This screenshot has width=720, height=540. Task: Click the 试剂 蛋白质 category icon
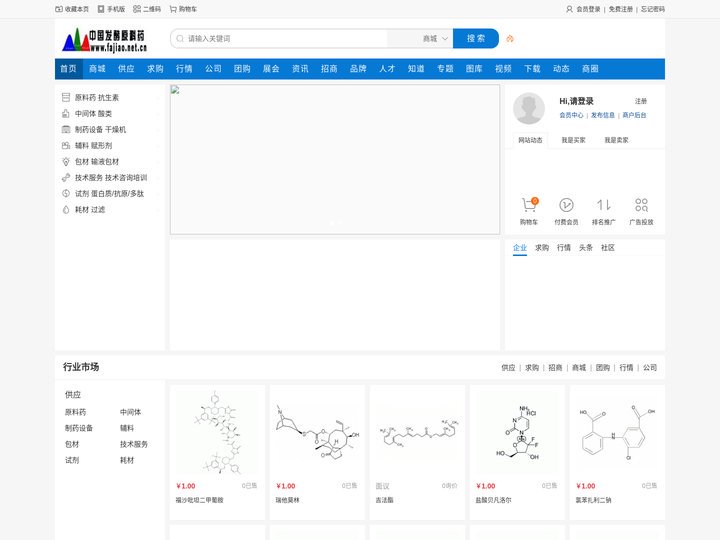[x=66, y=193]
